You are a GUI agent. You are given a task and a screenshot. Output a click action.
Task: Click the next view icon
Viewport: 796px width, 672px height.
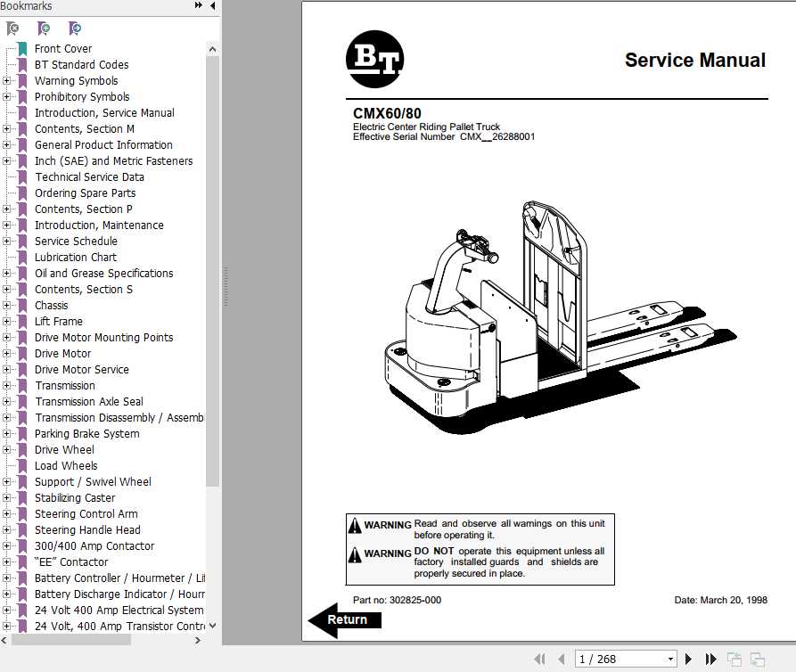[x=759, y=659]
